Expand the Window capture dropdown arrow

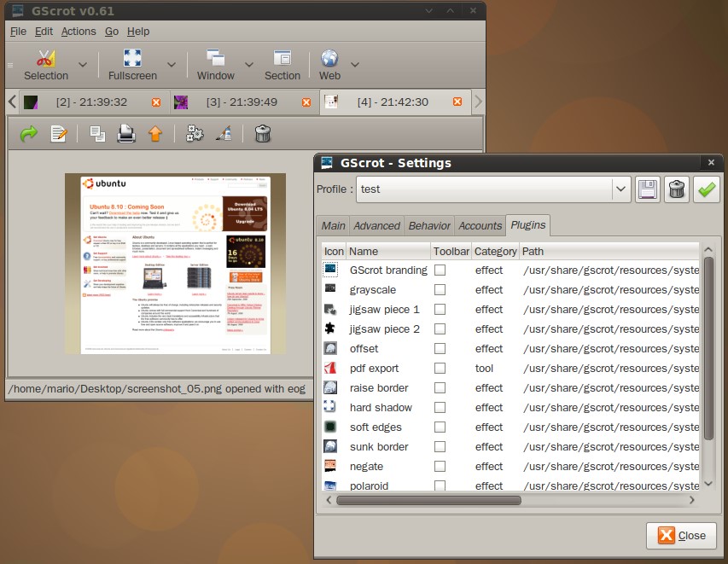tap(249, 65)
